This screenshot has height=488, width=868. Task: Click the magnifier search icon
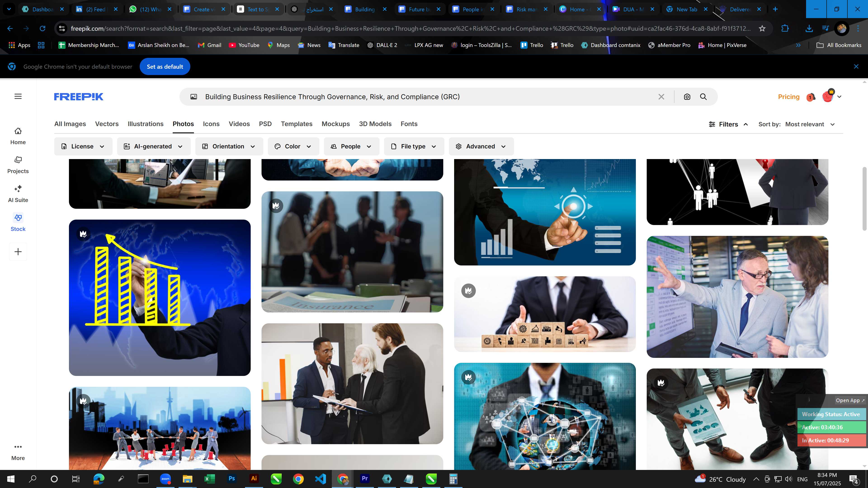(703, 97)
